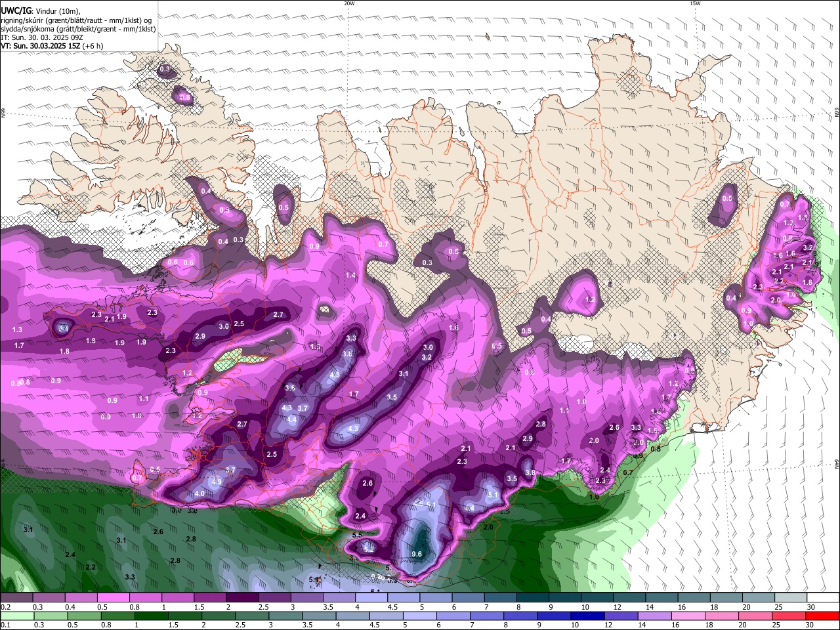Pick the bright red swatch after 30
The width and height of the screenshot is (840, 630).
point(822,616)
